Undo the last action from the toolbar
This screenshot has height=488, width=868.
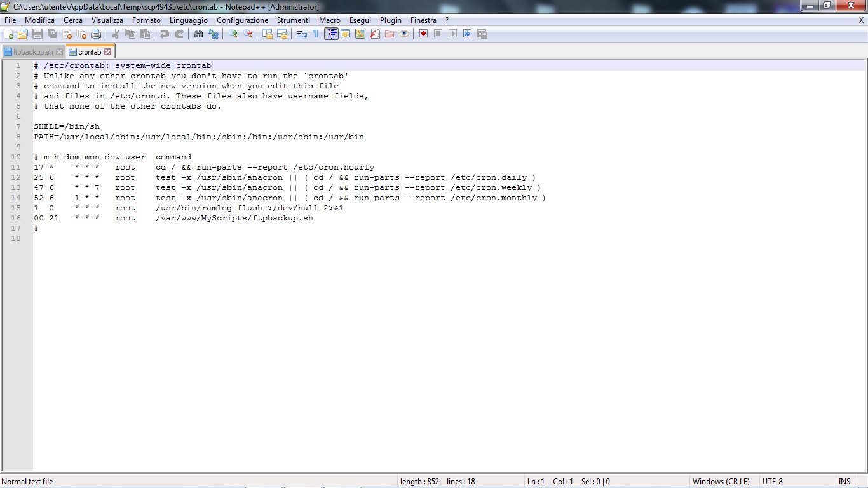[165, 34]
